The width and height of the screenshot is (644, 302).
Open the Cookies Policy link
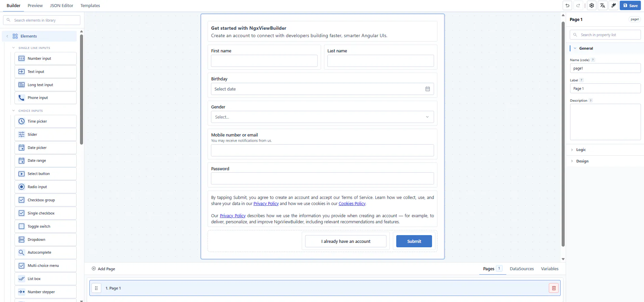[x=352, y=203]
